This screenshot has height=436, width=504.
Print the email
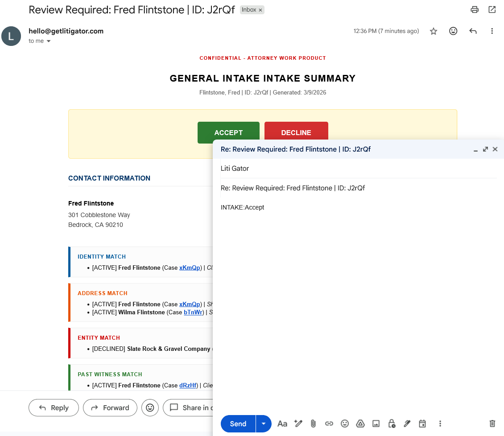click(474, 9)
